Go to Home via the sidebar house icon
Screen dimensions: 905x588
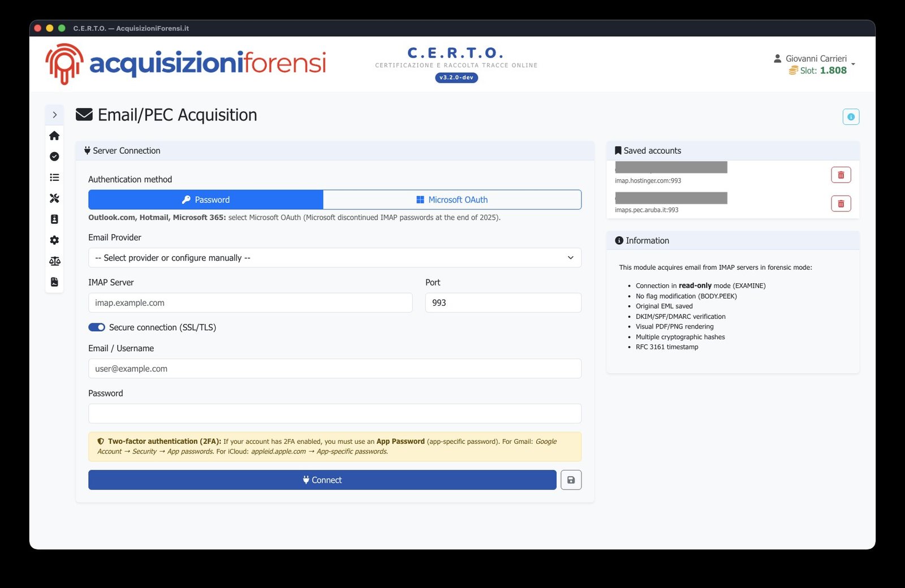pos(54,136)
